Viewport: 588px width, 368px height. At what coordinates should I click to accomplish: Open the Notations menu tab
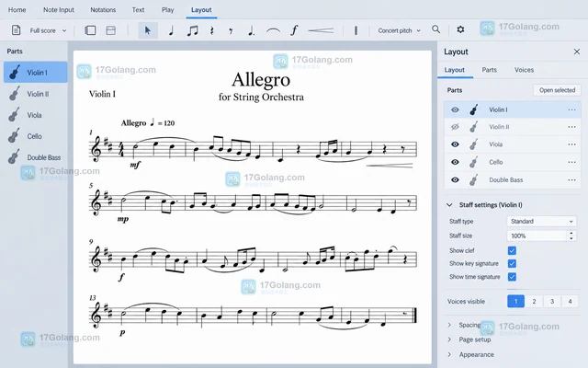(103, 10)
